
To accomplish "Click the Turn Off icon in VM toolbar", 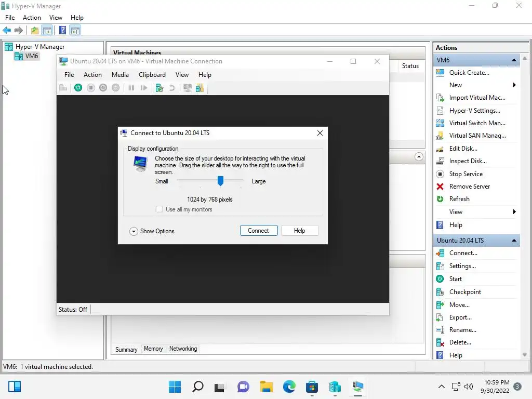I will pyautogui.click(x=90, y=88).
